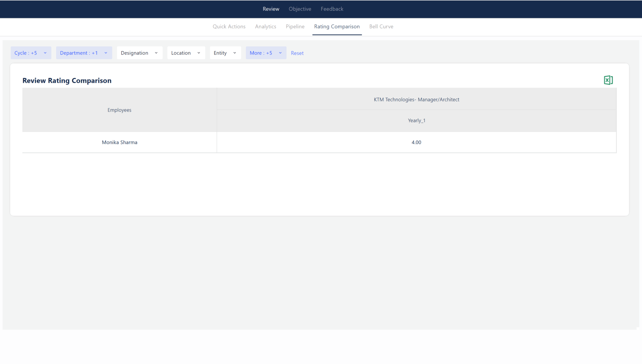
Task: Click the Reset filters link
Action: (x=297, y=53)
